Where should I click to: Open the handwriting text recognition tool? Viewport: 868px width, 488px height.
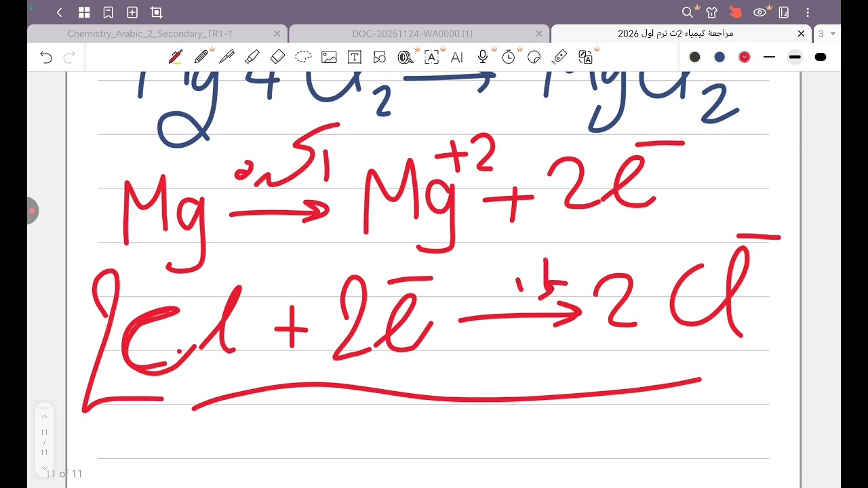click(x=431, y=57)
